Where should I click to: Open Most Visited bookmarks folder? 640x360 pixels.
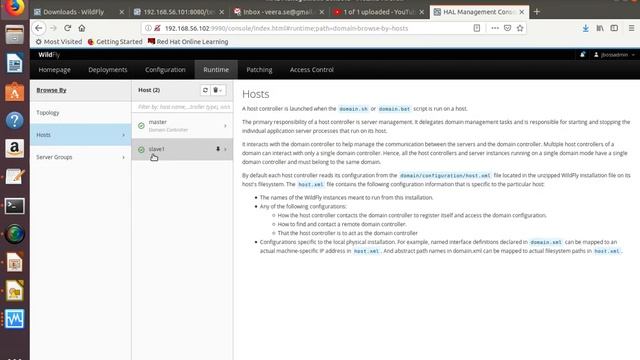pos(59,42)
